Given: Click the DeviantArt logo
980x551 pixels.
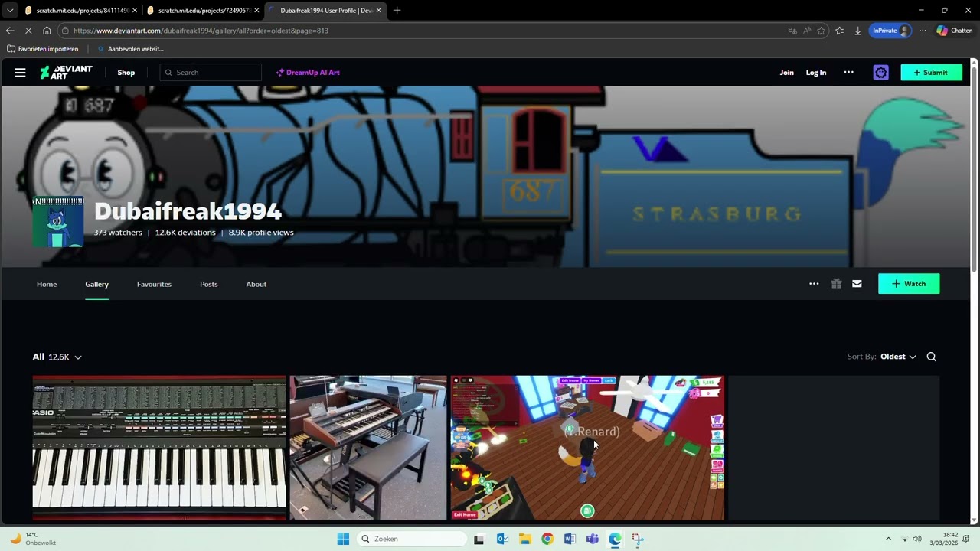Looking at the screenshot, I should point(66,73).
